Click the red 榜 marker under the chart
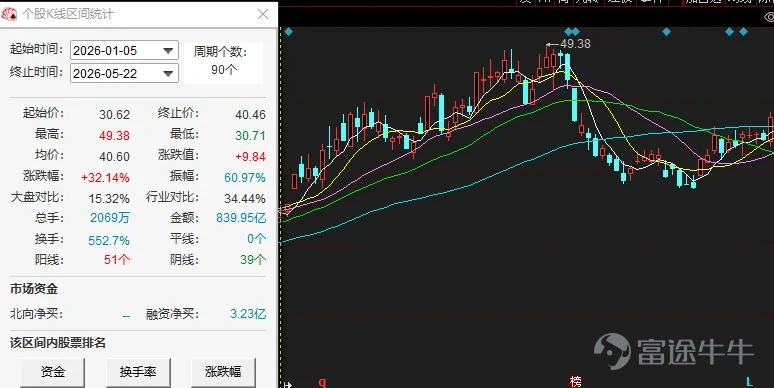 [x=576, y=382]
